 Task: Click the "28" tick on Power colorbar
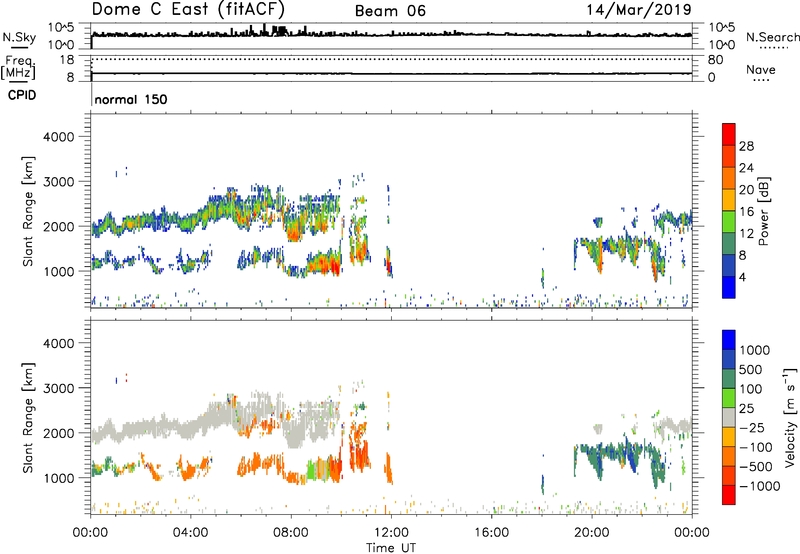[746, 146]
